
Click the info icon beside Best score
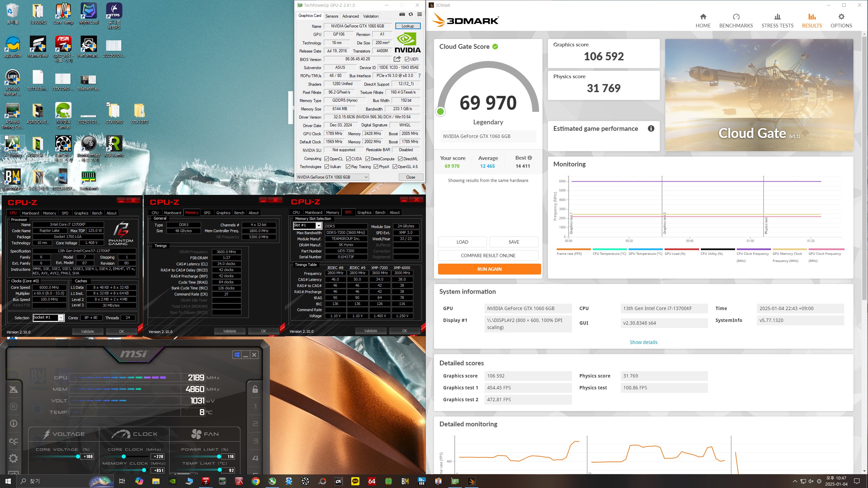click(x=530, y=158)
